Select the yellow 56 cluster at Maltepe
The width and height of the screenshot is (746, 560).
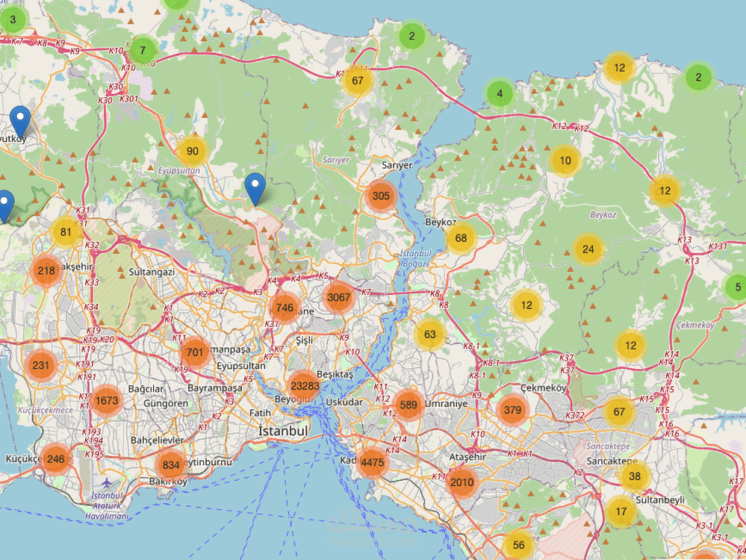click(518, 545)
